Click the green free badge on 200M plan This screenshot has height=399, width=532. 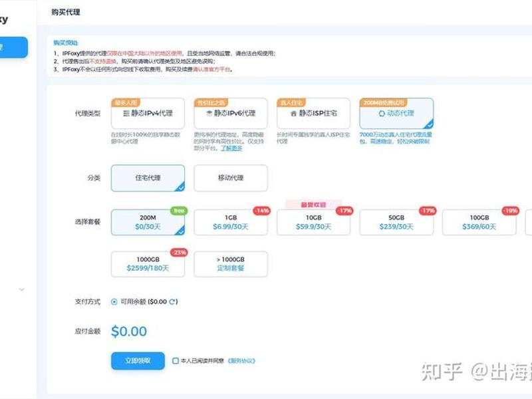pos(179,211)
